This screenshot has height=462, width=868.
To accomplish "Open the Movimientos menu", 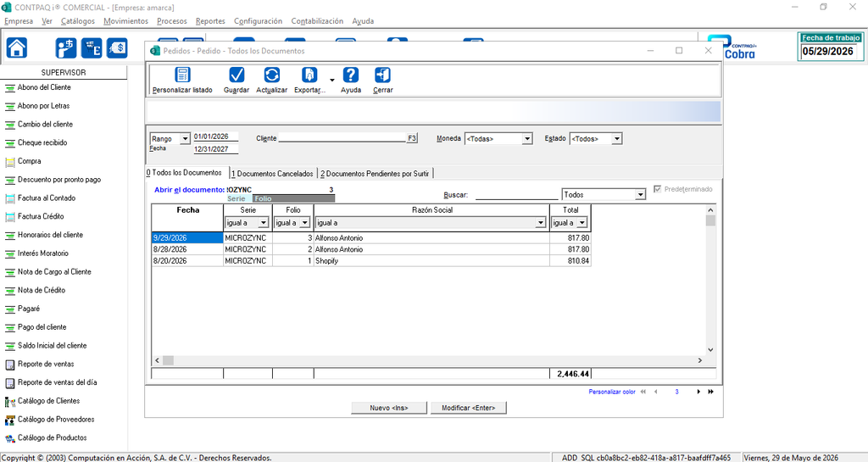I will [125, 21].
